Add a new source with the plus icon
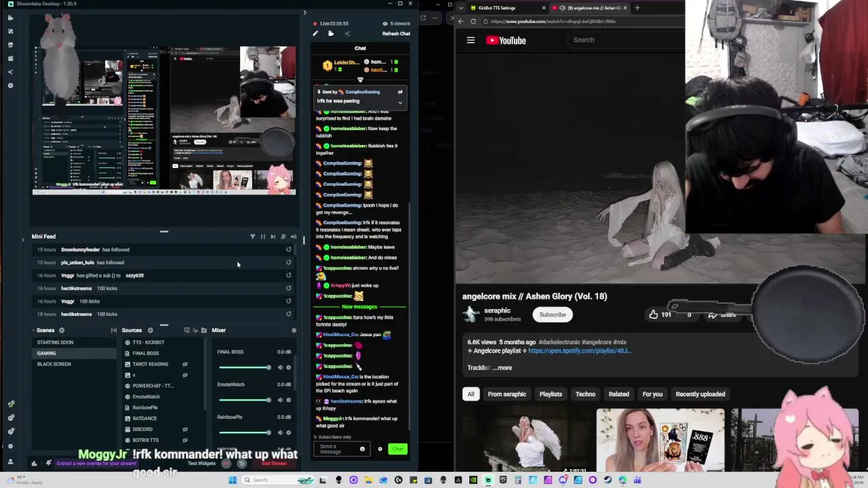 [151, 330]
